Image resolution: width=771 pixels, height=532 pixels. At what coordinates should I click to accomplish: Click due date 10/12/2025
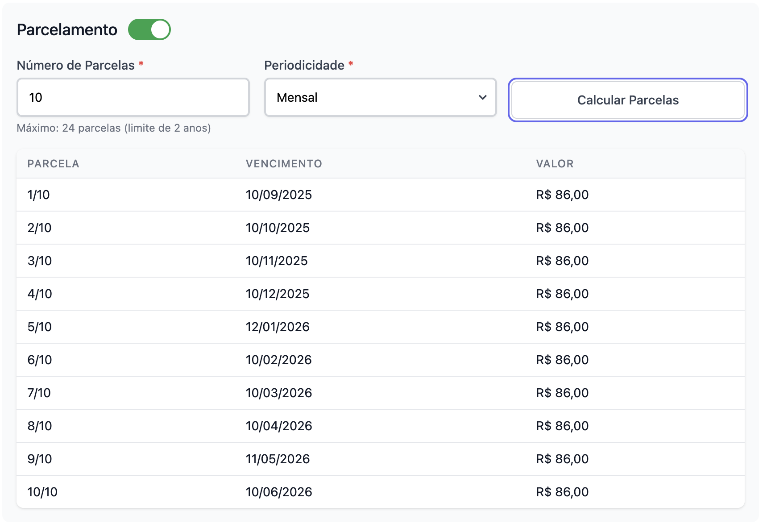[278, 294]
